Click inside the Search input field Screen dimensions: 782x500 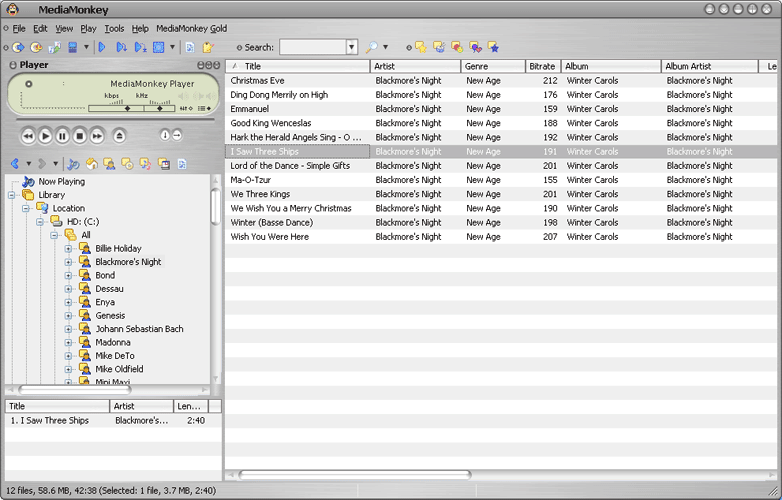click(313, 47)
